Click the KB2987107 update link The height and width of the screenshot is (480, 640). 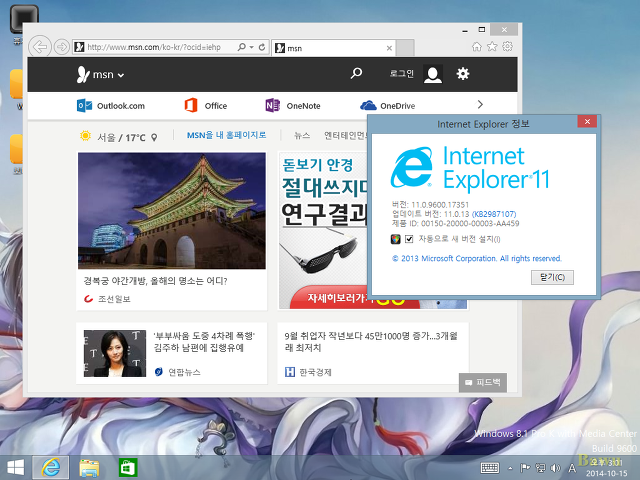coord(494,214)
